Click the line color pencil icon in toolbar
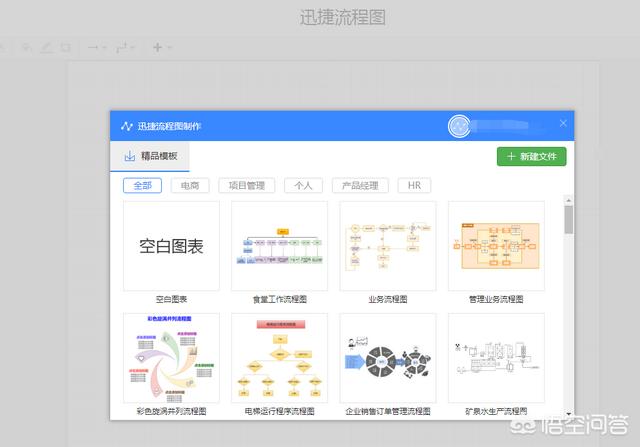The height and width of the screenshot is (447, 640). 47,48
